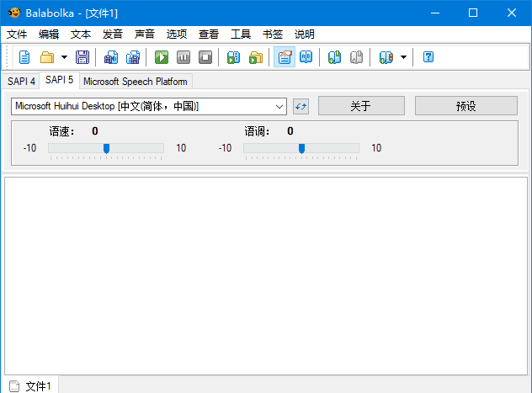
Task: Expand the bookmarks dropdown arrow
Action: point(403,57)
